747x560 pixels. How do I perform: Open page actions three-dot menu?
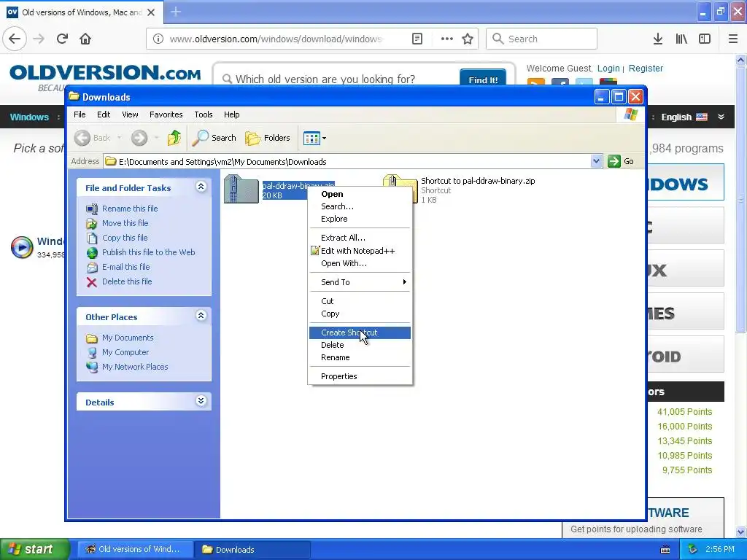pyautogui.click(x=446, y=39)
